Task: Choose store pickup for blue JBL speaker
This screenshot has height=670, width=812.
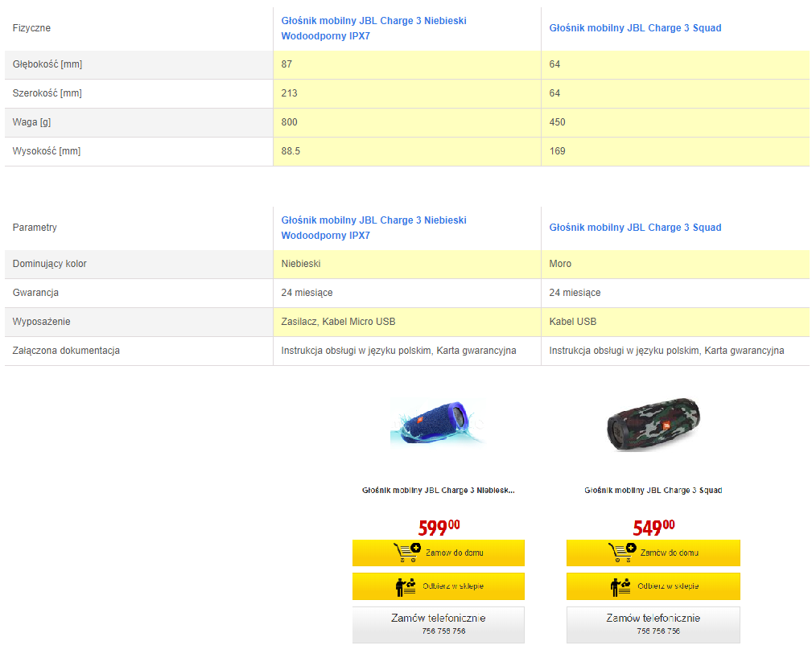Action: 438,586
